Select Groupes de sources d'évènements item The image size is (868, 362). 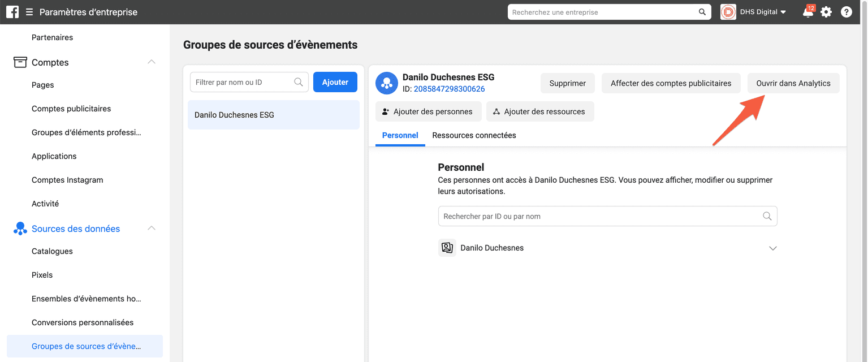pos(85,346)
